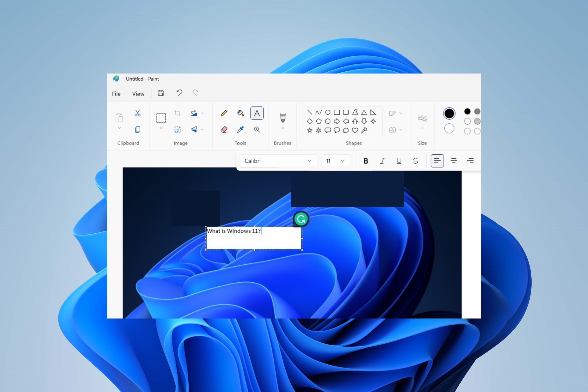
Task: Toggle Italic formatting
Action: [382, 161]
